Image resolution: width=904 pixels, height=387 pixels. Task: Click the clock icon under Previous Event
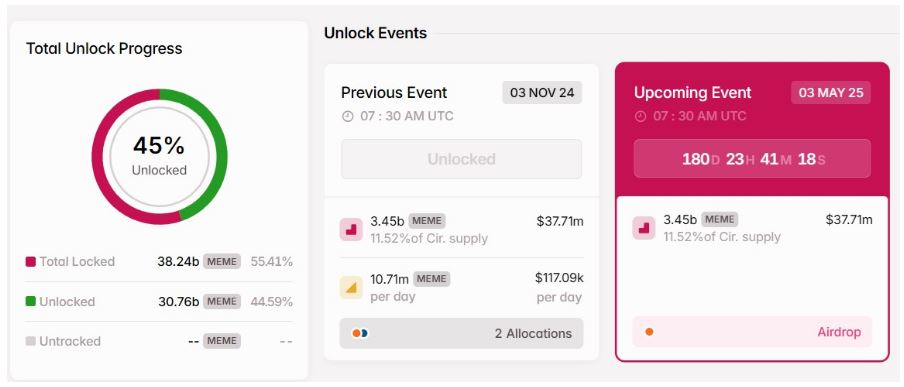click(x=347, y=117)
